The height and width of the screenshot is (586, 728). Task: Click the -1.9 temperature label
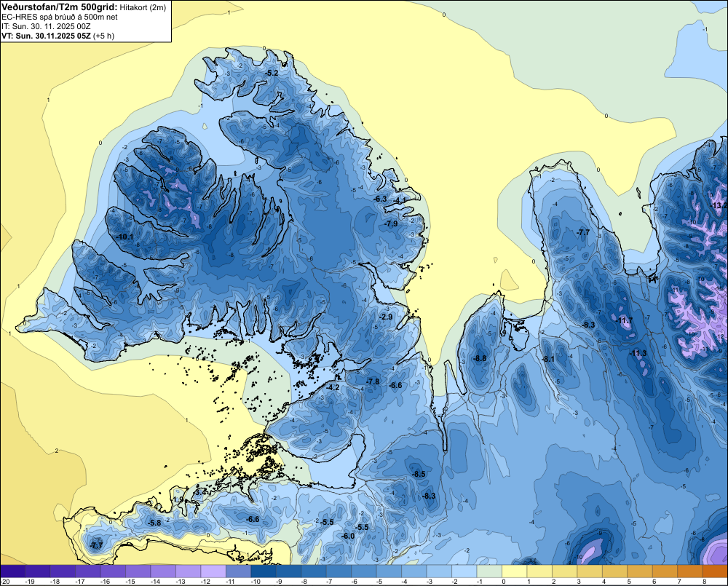(178, 499)
